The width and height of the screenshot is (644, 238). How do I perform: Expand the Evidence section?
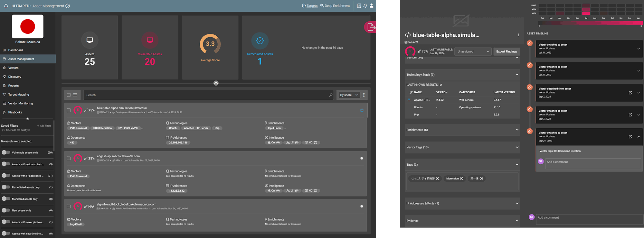pyautogui.click(x=517, y=221)
